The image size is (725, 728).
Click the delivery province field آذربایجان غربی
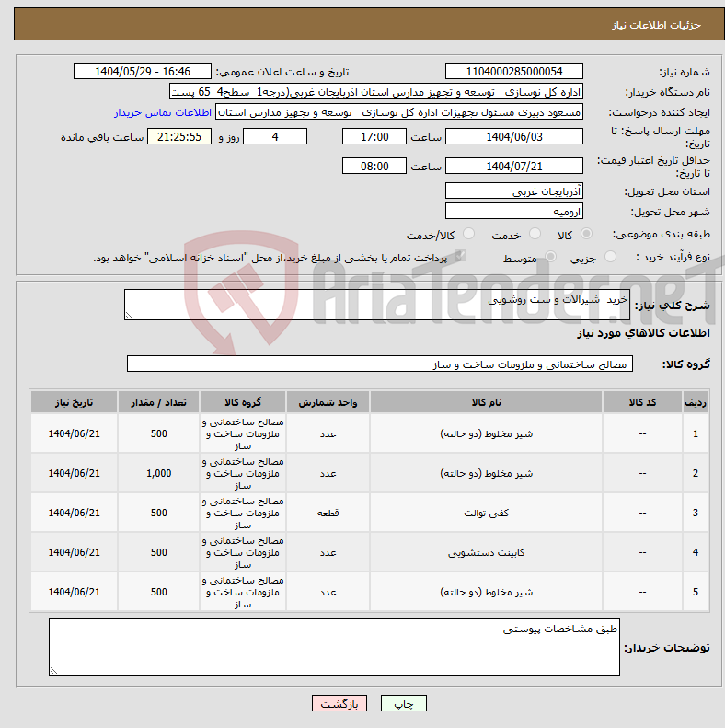pyautogui.click(x=513, y=191)
